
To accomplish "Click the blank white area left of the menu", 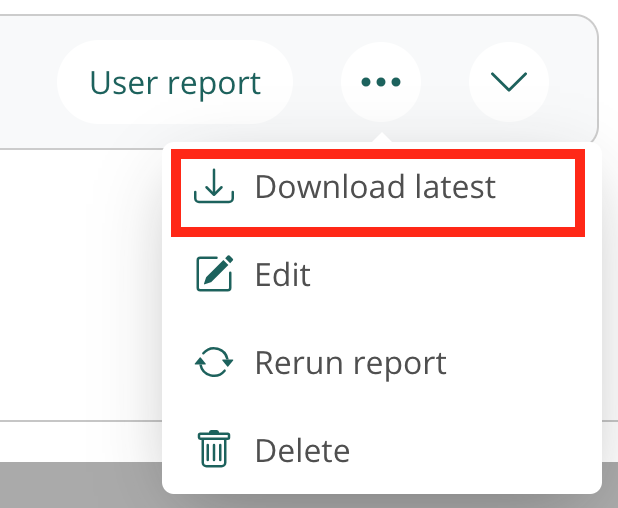I will 80,280.
